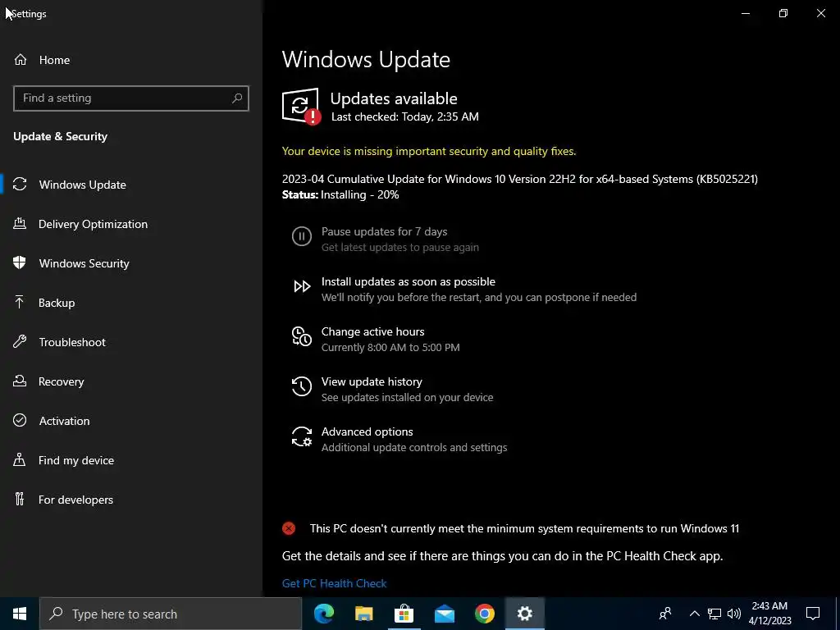
Task: Open the Action Center notifications icon
Action: pyautogui.click(x=813, y=614)
